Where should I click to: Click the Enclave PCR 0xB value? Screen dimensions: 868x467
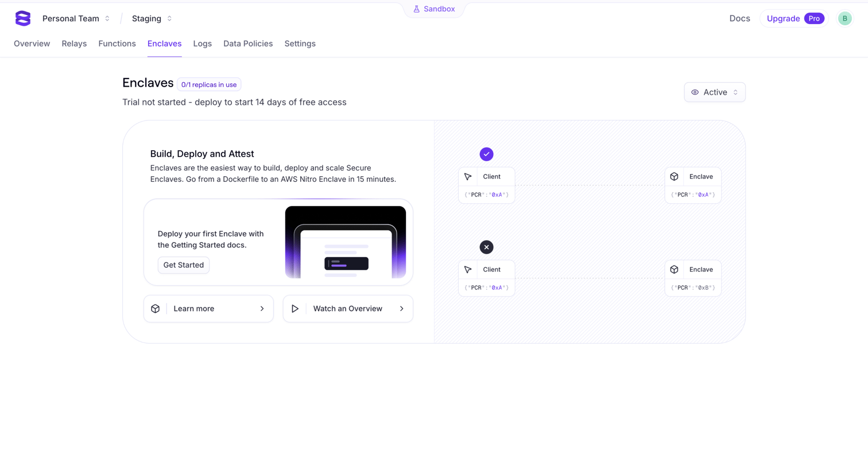pyautogui.click(x=693, y=288)
